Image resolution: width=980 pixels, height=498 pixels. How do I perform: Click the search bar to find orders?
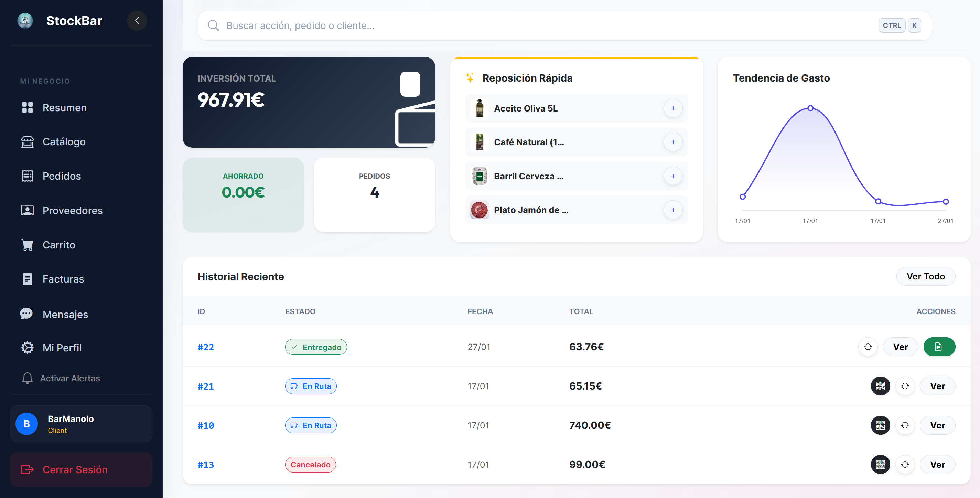pos(456,25)
